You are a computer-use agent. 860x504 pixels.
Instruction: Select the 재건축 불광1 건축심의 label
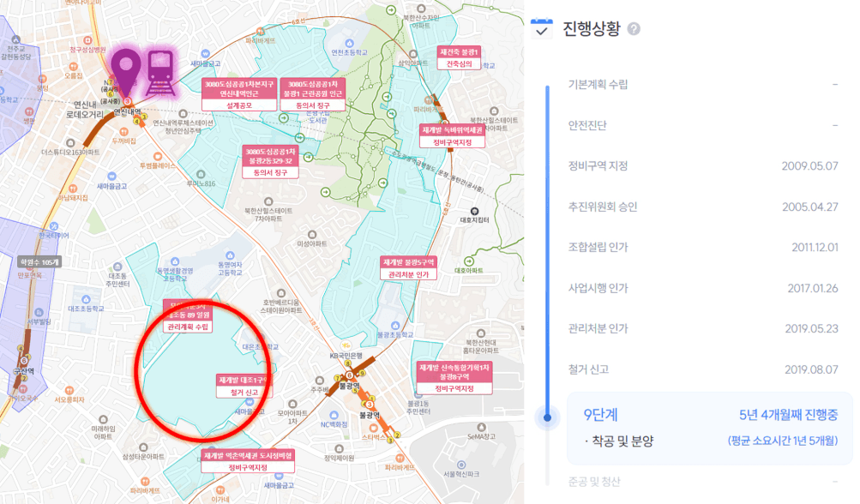(x=459, y=57)
